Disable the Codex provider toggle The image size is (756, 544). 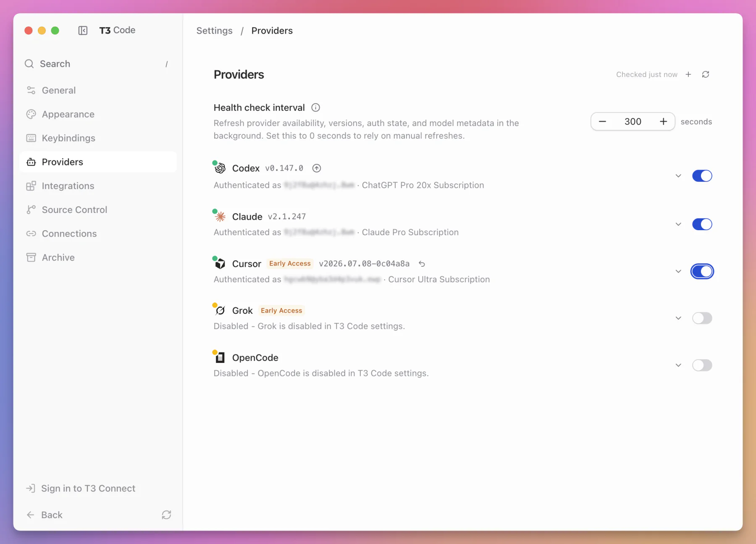click(x=702, y=176)
